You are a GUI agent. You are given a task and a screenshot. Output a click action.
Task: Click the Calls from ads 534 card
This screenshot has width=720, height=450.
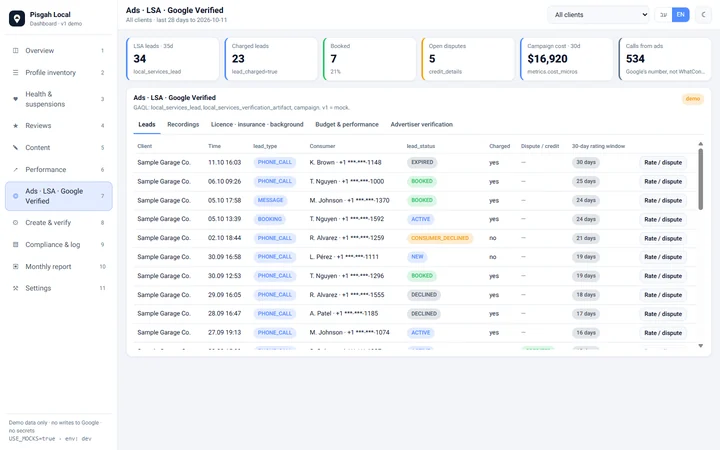point(665,59)
